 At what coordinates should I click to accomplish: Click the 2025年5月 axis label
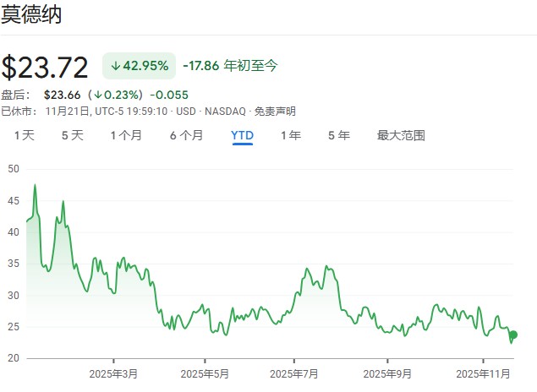(x=205, y=374)
